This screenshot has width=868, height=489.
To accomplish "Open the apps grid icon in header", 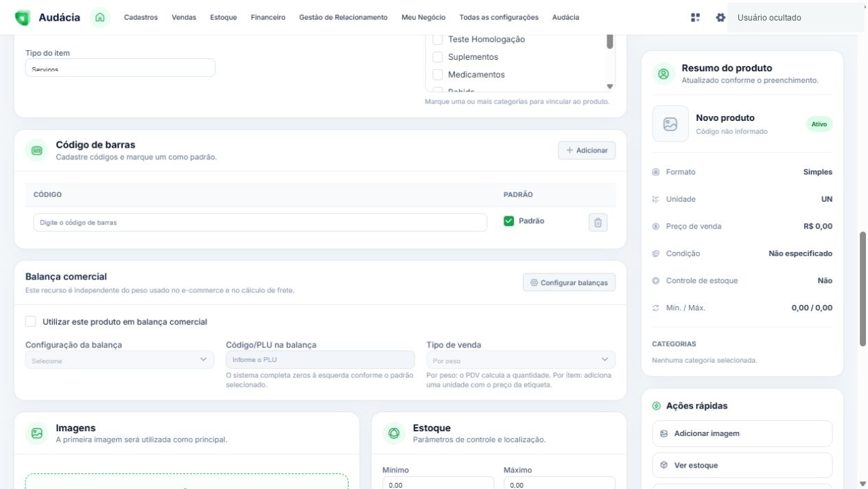I will (696, 17).
